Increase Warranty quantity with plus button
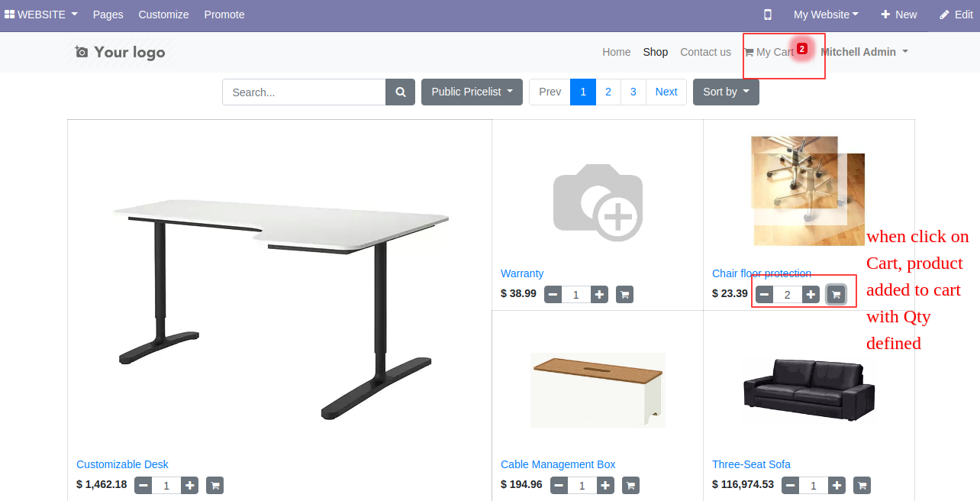Image resolution: width=980 pixels, height=501 pixels. [x=600, y=294]
